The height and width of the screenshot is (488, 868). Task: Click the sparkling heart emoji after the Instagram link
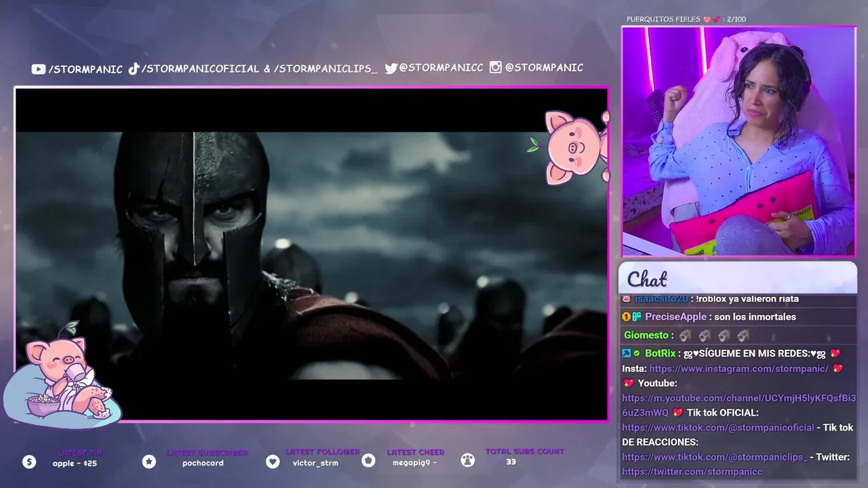coord(837,369)
